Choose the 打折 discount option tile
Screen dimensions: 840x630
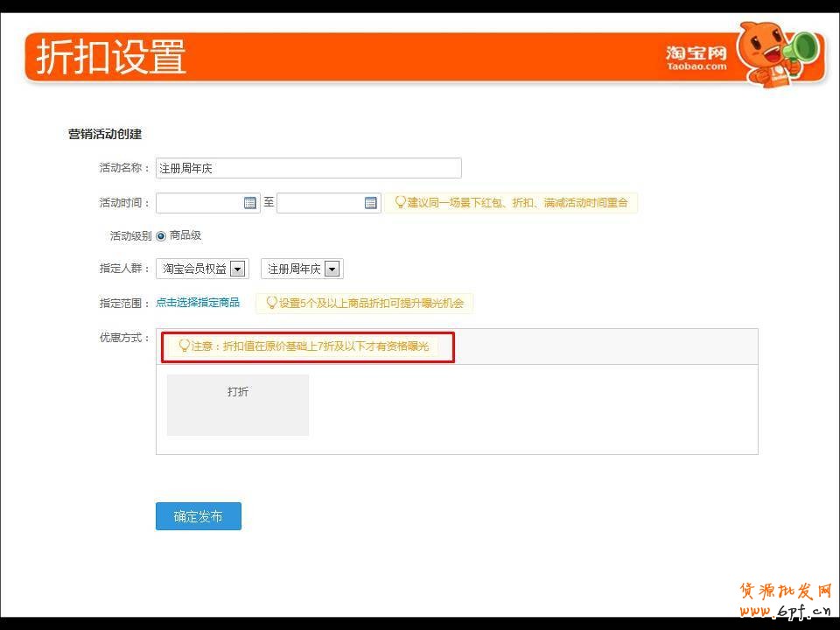pos(238,404)
